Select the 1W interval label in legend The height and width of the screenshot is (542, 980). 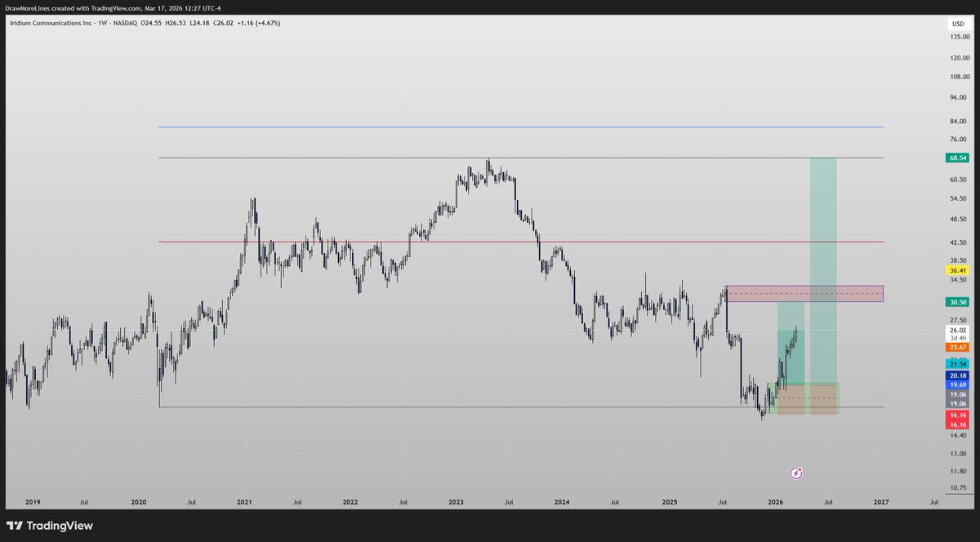102,23
